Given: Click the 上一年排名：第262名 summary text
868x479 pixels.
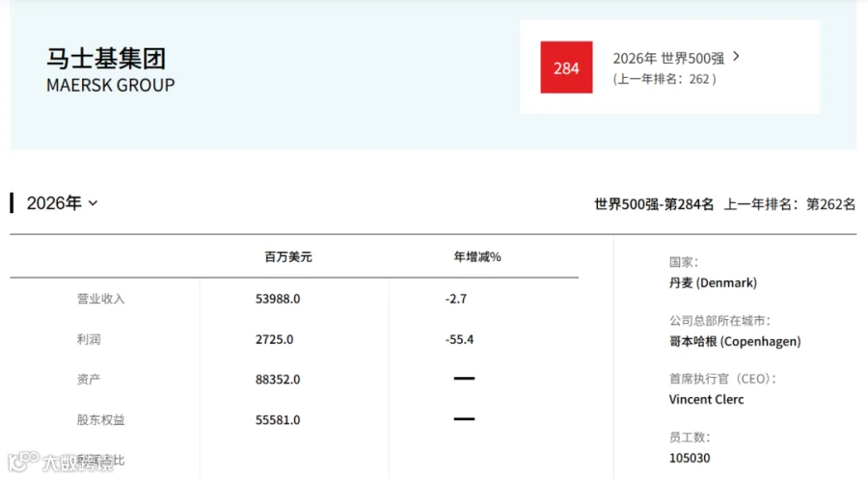Looking at the screenshot, I should pos(790,204).
